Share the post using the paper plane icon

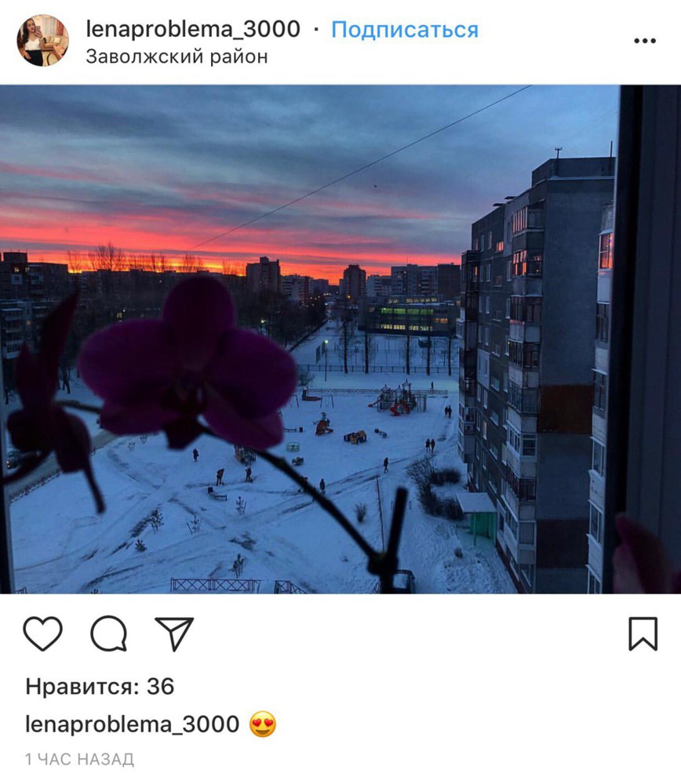[x=174, y=633]
